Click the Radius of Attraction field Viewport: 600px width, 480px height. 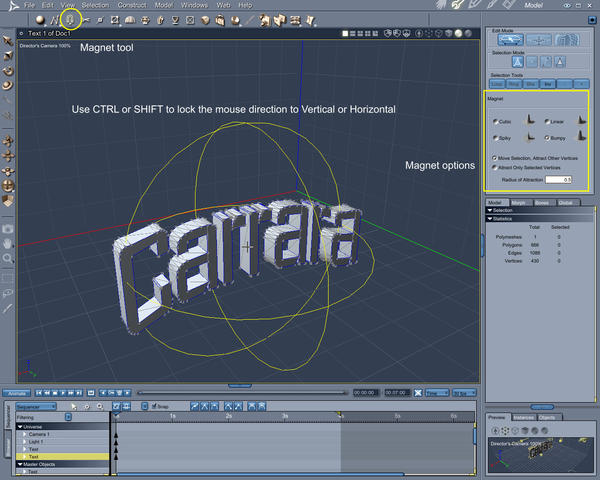(558, 179)
